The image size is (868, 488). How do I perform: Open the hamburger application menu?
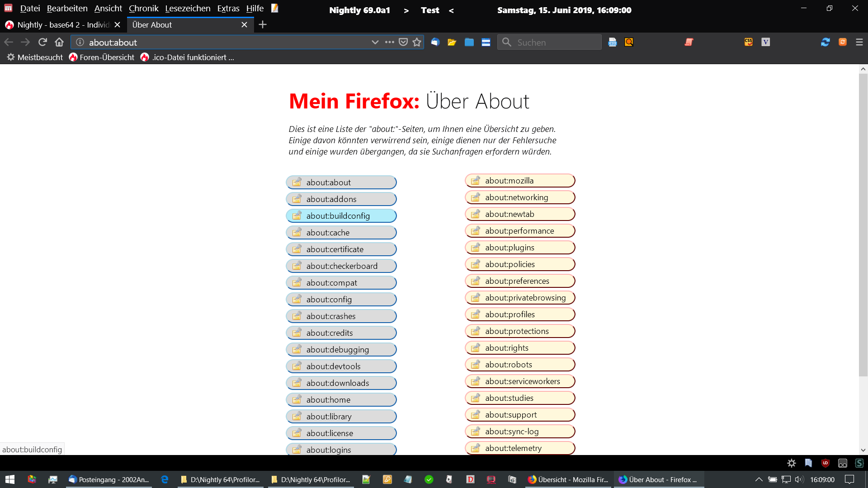(x=859, y=42)
